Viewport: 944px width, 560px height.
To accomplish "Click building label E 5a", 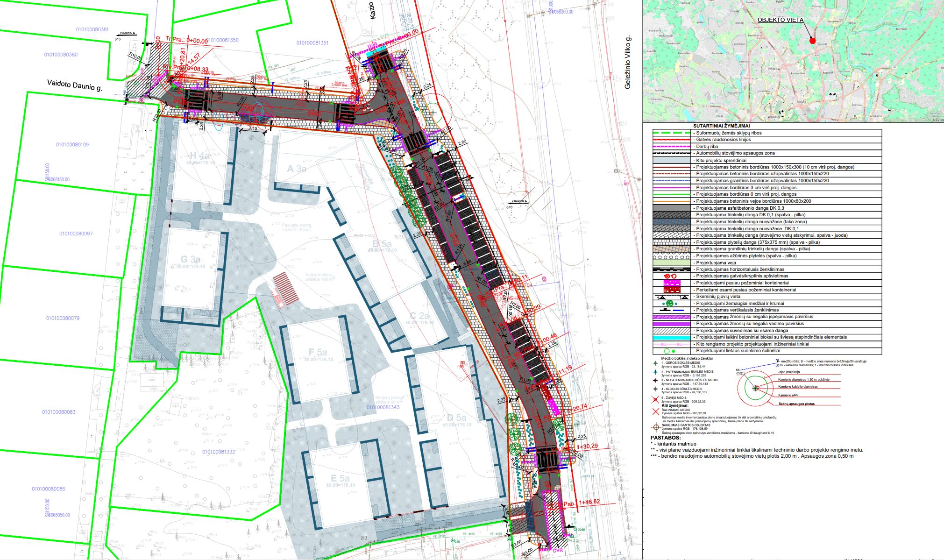I will [x=340, y=478].
